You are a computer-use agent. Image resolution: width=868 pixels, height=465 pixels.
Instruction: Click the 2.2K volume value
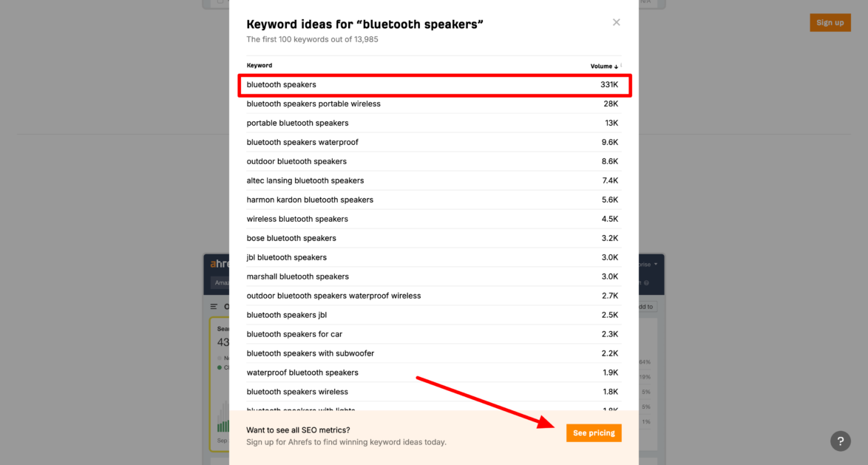[609, 353]
